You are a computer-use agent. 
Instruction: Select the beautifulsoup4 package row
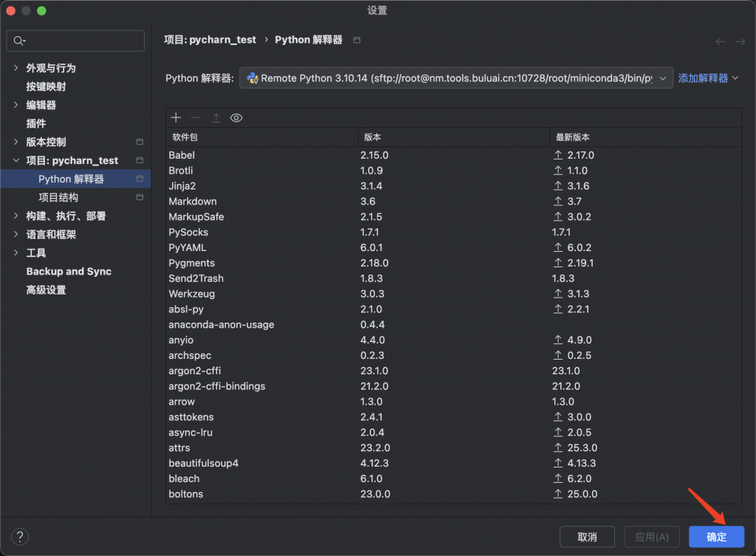pyautogui.click(x=453, y=463)
